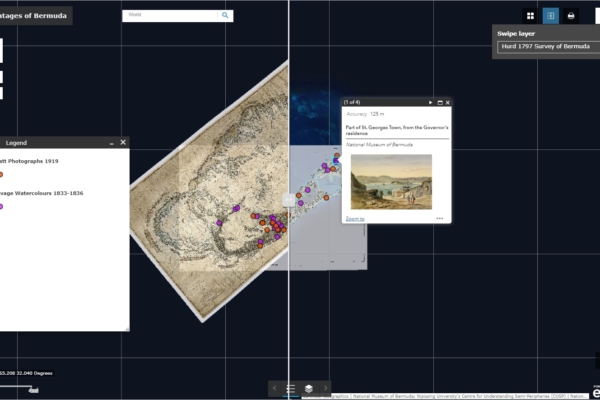The width and height of the screenshot is (600, 400).
Task: Close the Legend panel
Action: click(x=123, y=142)
